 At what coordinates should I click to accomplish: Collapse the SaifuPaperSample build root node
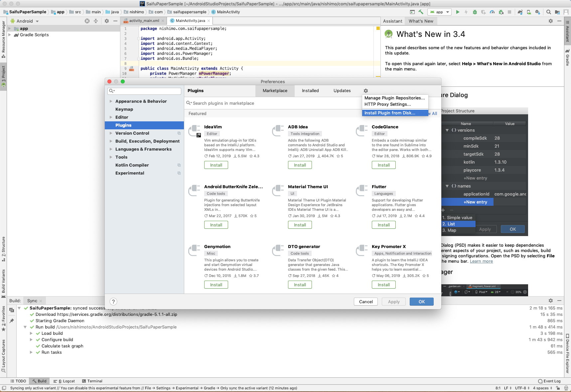[x=19, y=308]
